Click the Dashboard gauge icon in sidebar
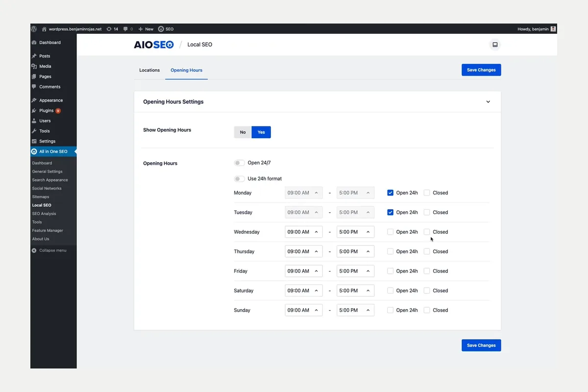 34,43
